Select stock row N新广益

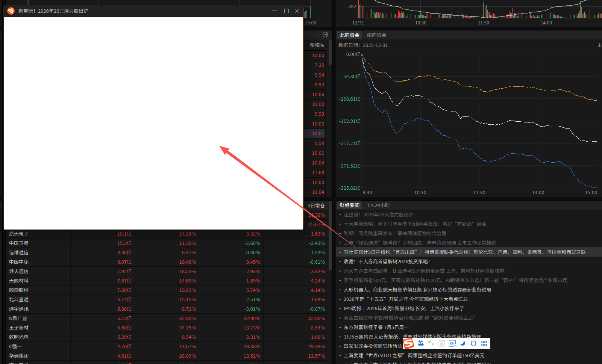click(167, 318)
